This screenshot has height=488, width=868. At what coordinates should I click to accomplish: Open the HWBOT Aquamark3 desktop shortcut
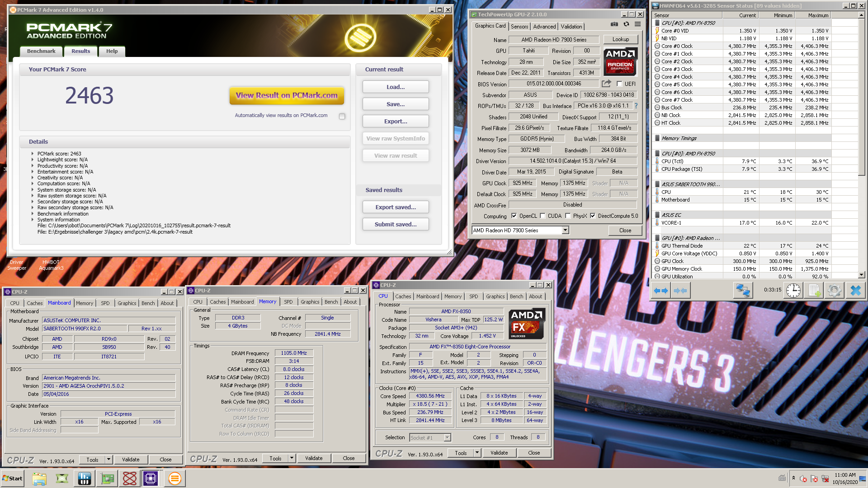click(51, 265)
